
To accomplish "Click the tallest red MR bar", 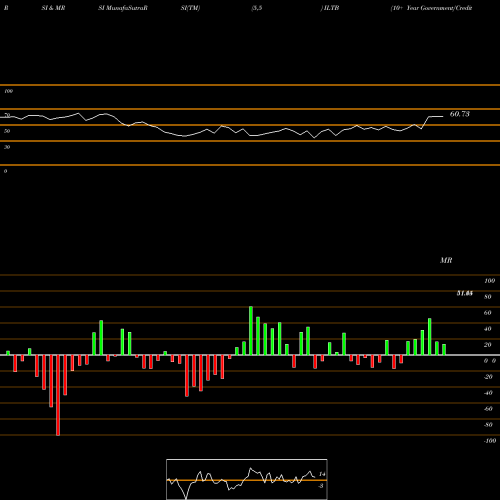I will (x=58, y=395).
